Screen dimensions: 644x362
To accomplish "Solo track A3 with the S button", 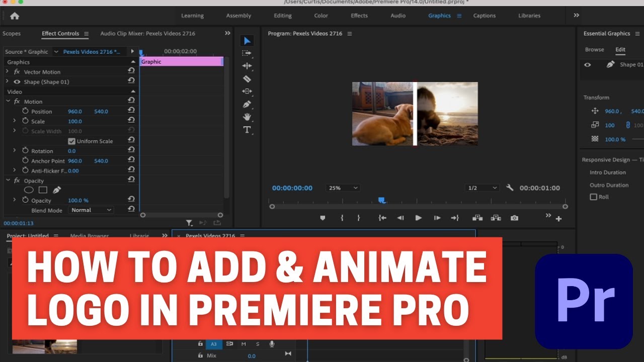I will click(258, 344).
